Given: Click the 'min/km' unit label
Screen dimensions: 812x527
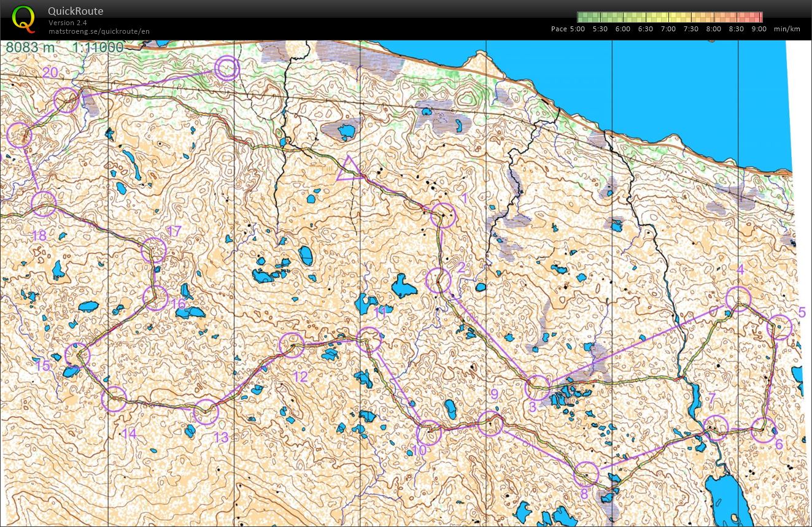Looking at the screenshot, I should point(787,29).
